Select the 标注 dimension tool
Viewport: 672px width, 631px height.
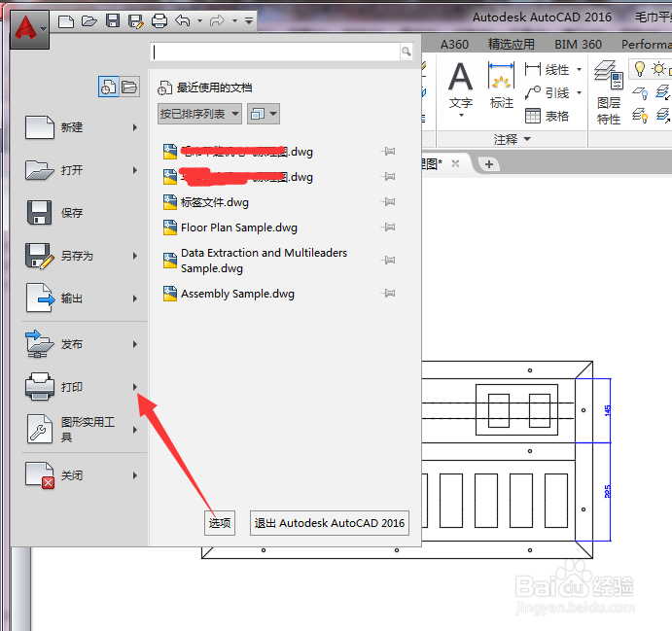(x=502, y=86)
